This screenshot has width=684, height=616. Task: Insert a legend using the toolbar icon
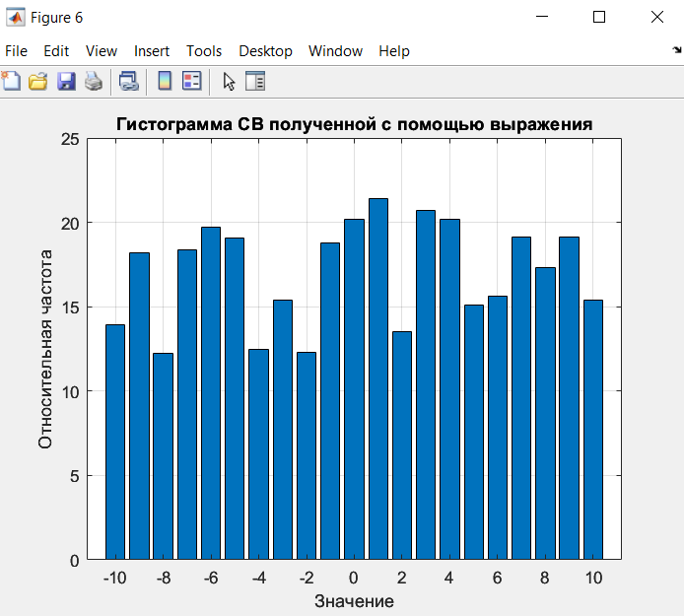pyautogui.click(x=192, y=81)
